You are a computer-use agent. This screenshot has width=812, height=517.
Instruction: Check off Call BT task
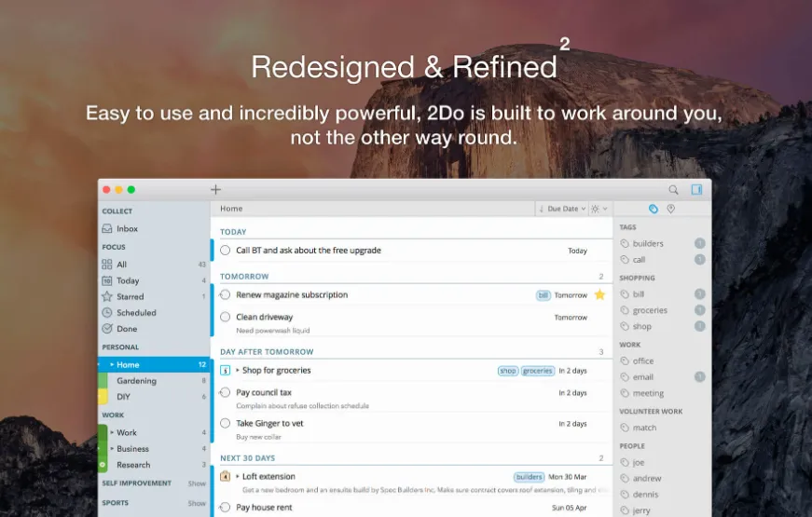[226, 251]
